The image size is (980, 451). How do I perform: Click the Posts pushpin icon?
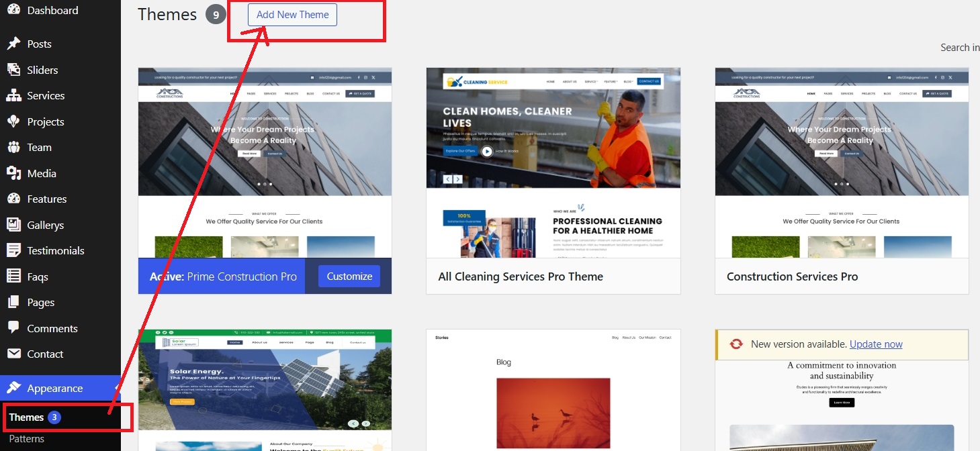[x=13, y=44]
